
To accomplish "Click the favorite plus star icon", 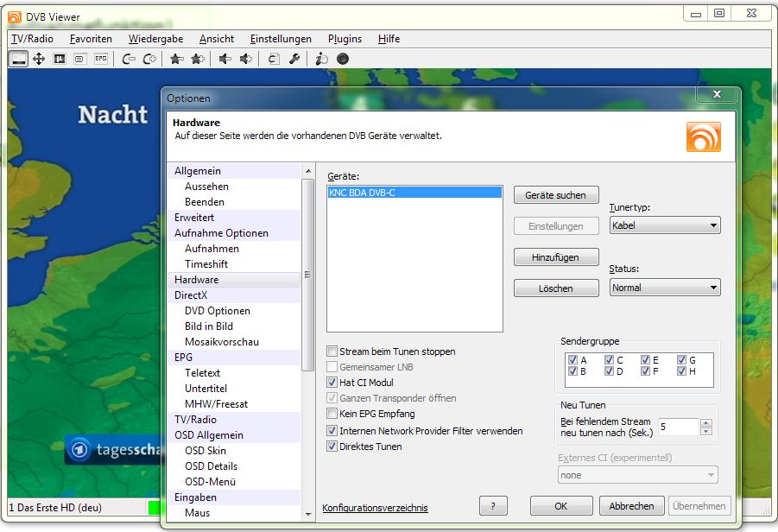I will [x=198, y=59].
